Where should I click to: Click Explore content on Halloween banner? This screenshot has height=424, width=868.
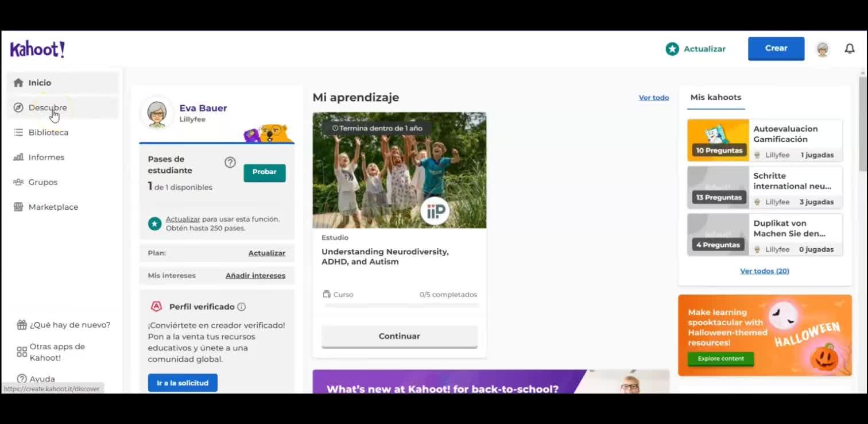721,359
